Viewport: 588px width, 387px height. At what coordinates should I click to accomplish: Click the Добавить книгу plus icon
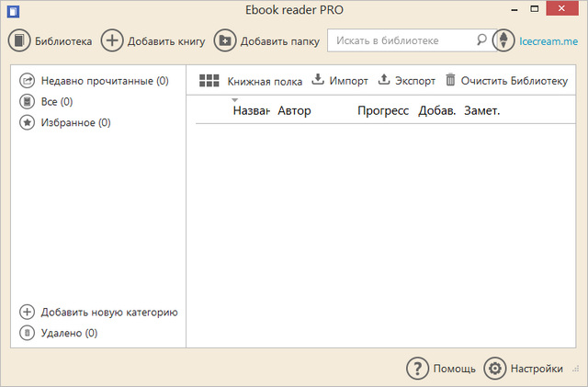pos(112,40)
